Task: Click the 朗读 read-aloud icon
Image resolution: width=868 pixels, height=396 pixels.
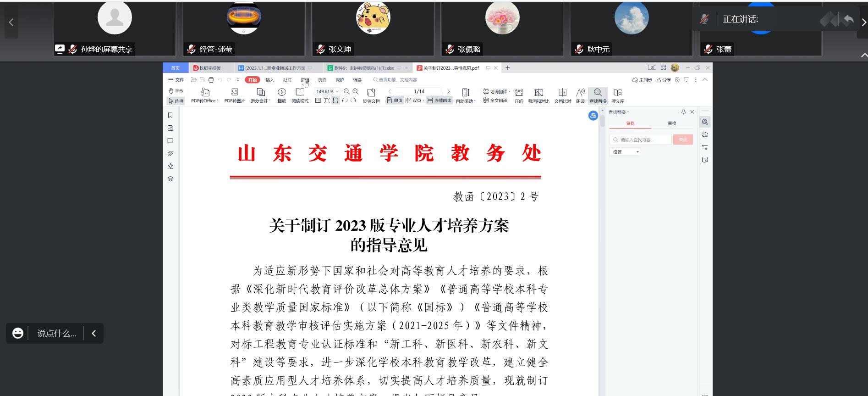Action: click(580, 93)
